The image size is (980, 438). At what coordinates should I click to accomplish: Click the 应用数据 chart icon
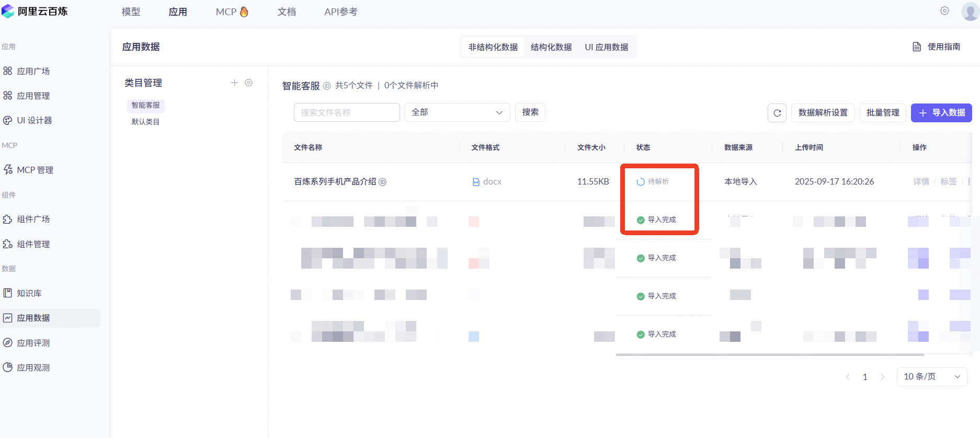8,318
